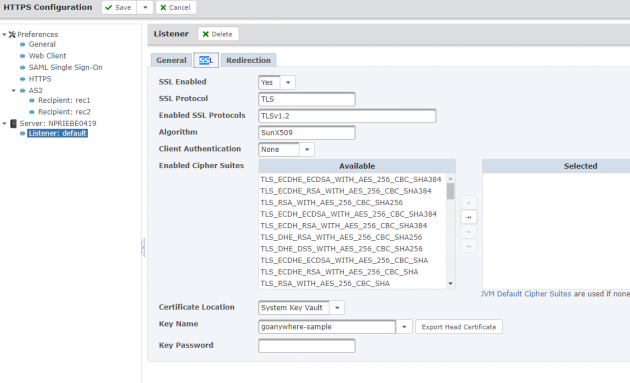Select General in preferences tree
This screenshot has width=630, height=383.
point(42,44)
